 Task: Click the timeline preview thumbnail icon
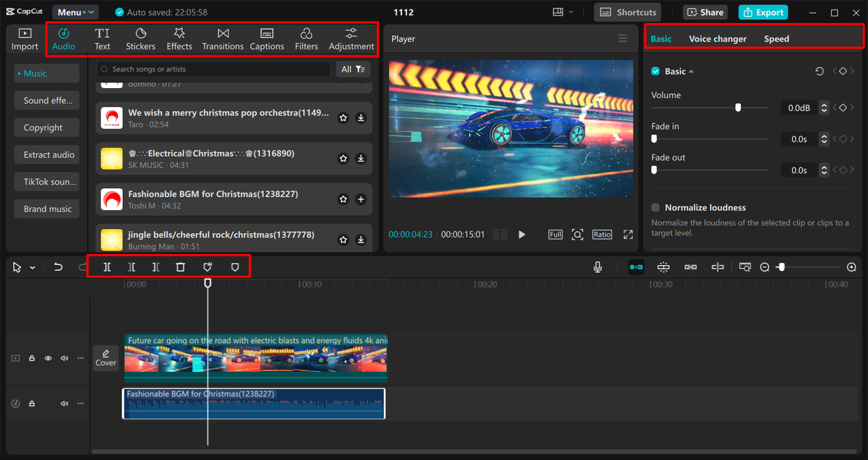coord(745,267)
